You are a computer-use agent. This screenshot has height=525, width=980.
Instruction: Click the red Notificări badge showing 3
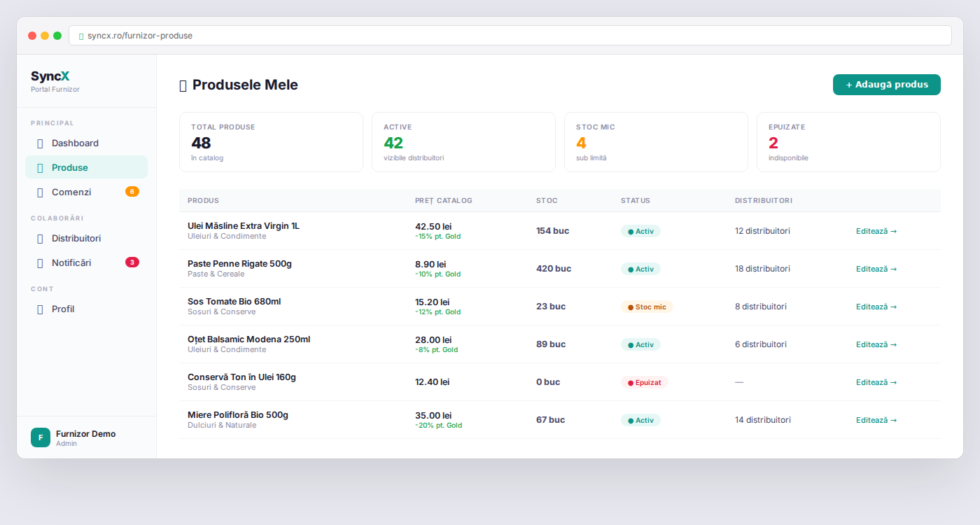(x=132, y=262)
